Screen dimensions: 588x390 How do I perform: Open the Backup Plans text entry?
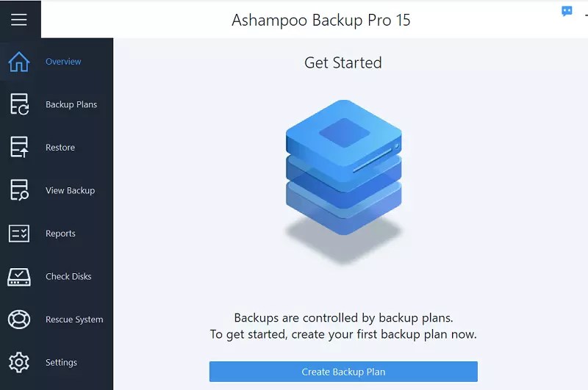coord(71,104)
